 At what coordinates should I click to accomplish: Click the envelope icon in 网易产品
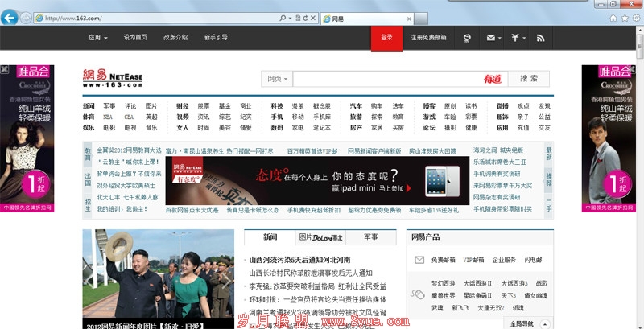(x=419, y=260)
